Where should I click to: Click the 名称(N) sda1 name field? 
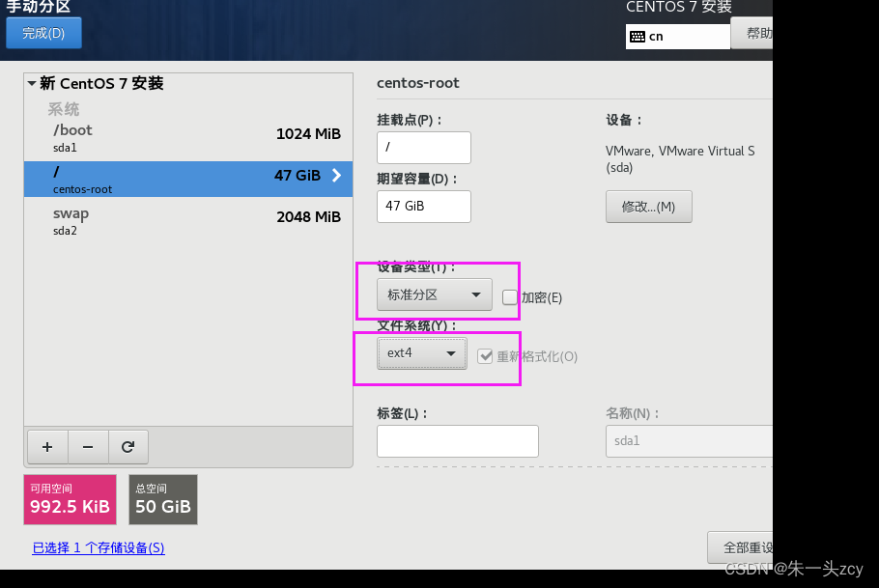tap(689, 441)
